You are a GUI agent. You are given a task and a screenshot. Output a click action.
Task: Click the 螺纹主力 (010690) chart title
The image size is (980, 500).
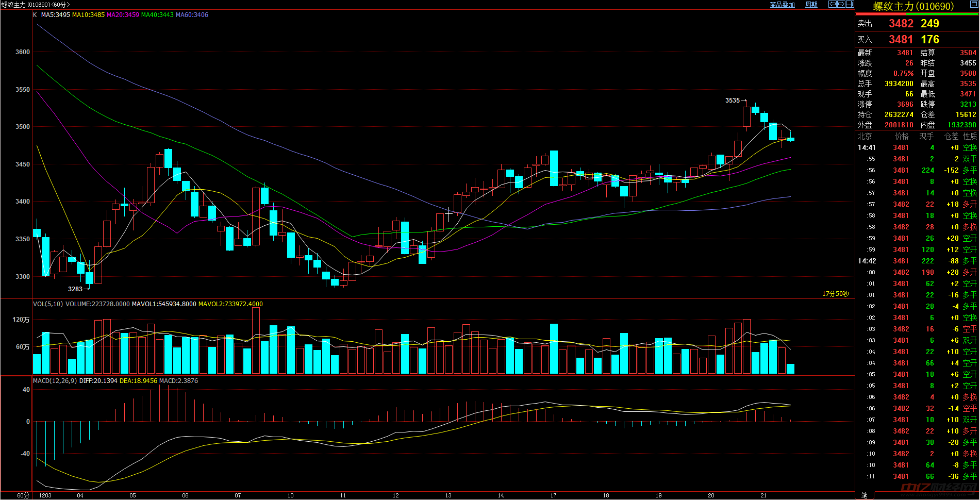[35, 5]
